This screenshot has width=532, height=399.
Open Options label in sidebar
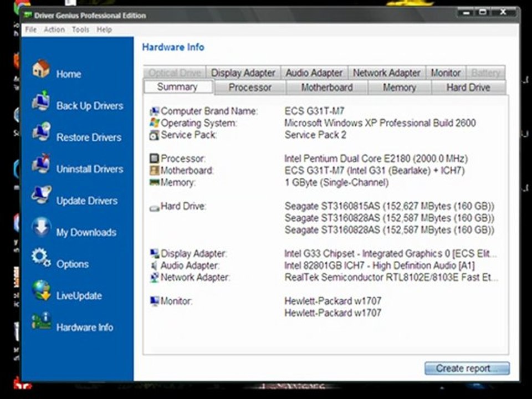(x=73, y=264)
